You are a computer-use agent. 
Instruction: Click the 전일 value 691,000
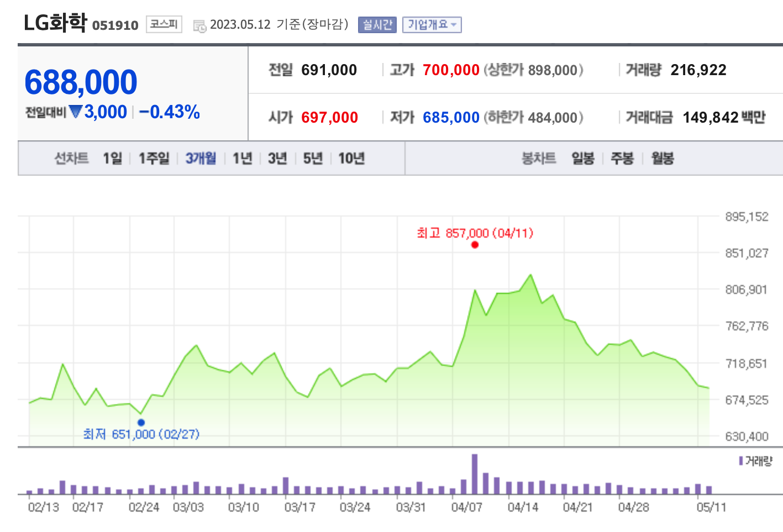pos(329,70)
